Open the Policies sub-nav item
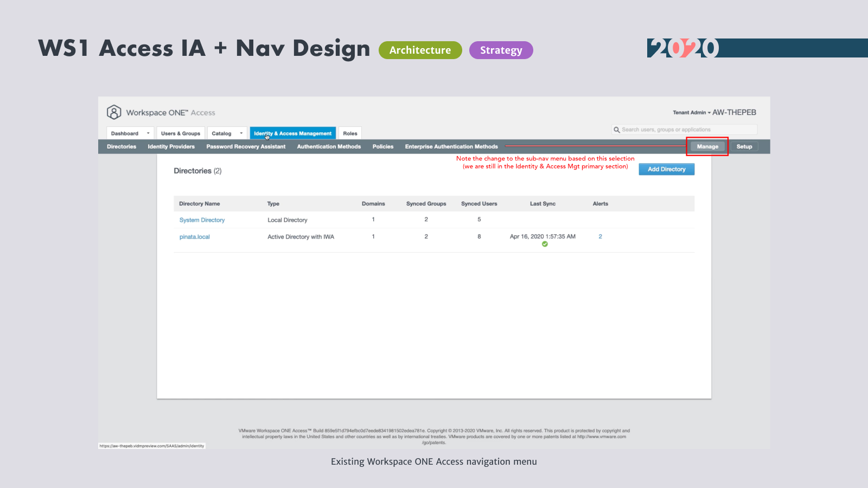The image size is (868, 488). [x=383, y=146]
